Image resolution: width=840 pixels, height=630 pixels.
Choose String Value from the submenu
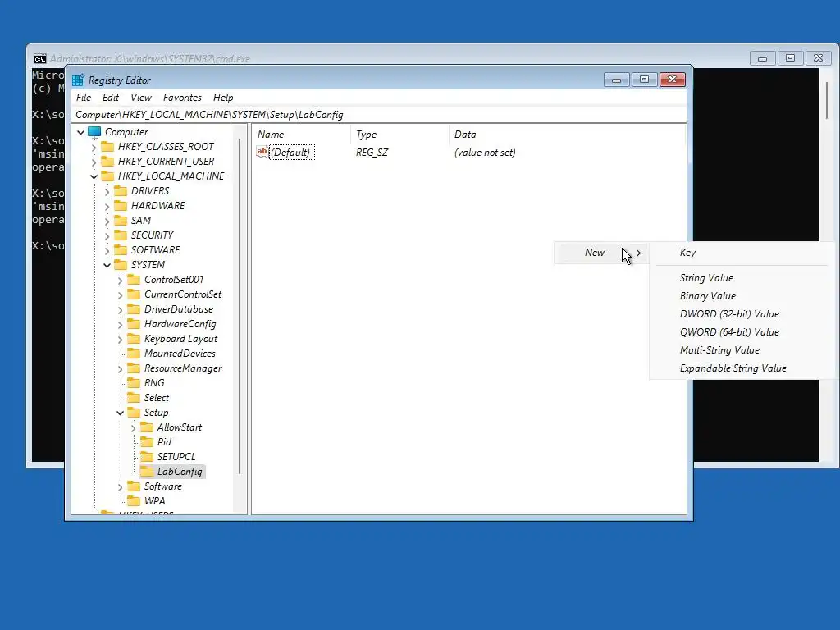[x=742, y=277]
